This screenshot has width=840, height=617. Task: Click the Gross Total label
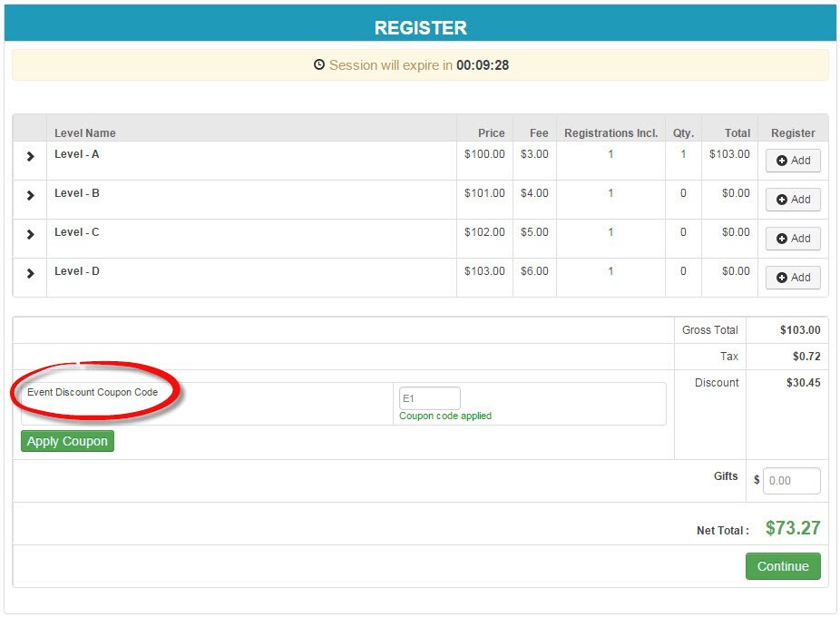coord(709,330)
